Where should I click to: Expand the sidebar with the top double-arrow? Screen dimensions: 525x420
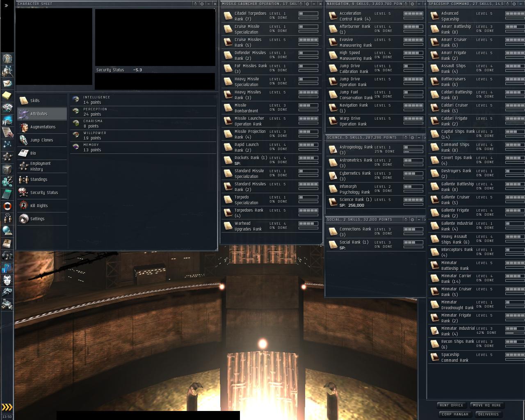[x=6, y=6]
